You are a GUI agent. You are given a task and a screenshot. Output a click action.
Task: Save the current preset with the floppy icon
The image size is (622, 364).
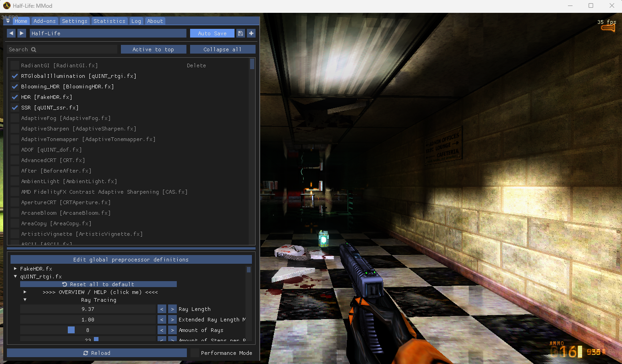(240, 33)
